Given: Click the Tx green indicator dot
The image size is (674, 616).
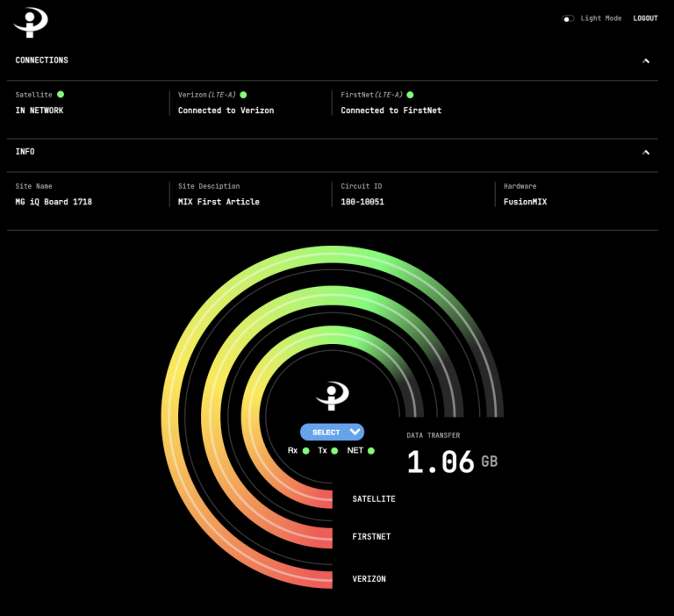Looking at the screenshot, I should click(334, 450).
